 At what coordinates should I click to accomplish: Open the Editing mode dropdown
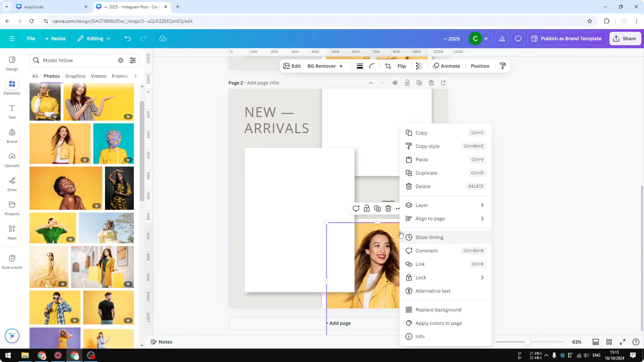pos(94,38)
